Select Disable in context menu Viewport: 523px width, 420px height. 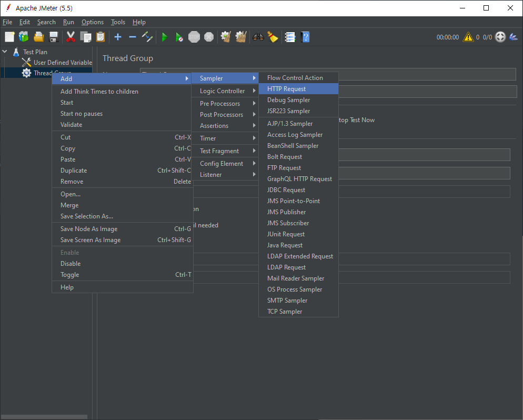click(123, 264)
